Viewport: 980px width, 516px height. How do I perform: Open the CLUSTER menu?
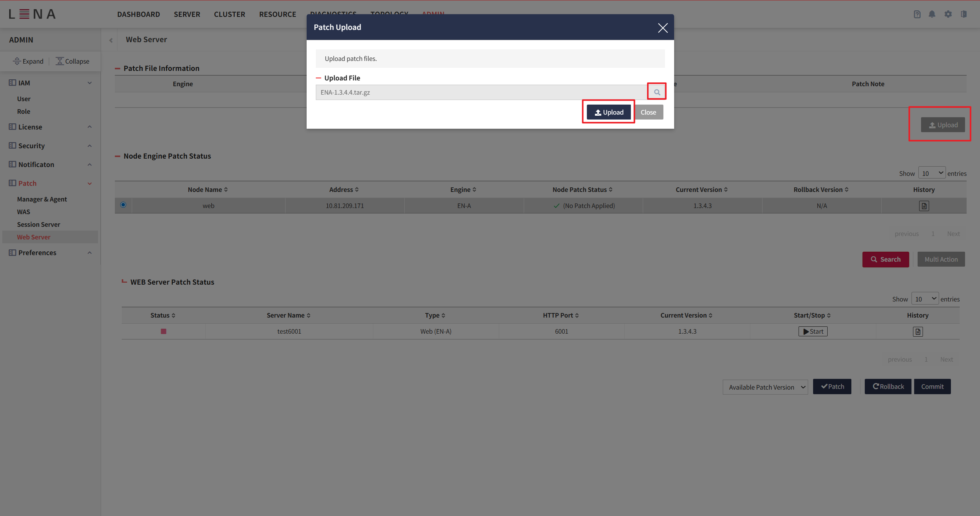[x=229, y=14]
